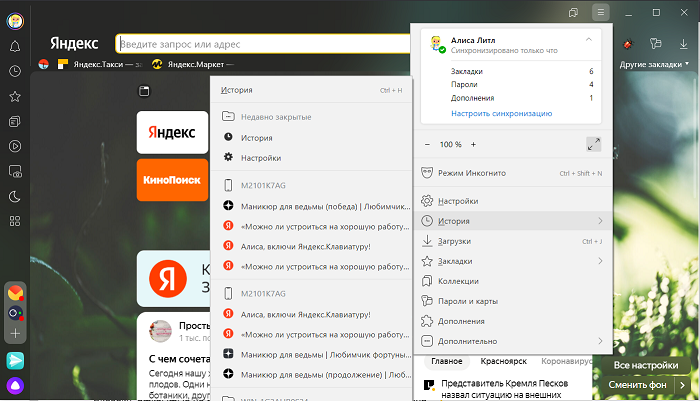Open Настройки in the history submenu
700x401 pixels.
(x=311, y=158)
